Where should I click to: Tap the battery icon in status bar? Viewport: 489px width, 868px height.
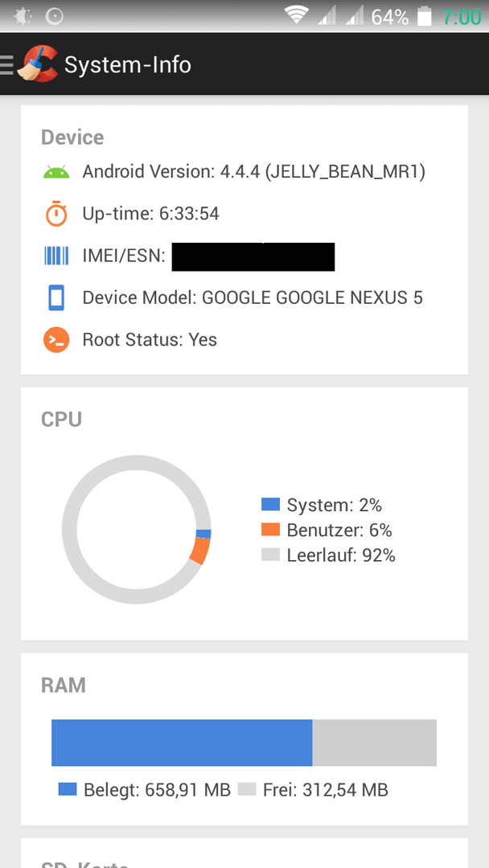424,16
